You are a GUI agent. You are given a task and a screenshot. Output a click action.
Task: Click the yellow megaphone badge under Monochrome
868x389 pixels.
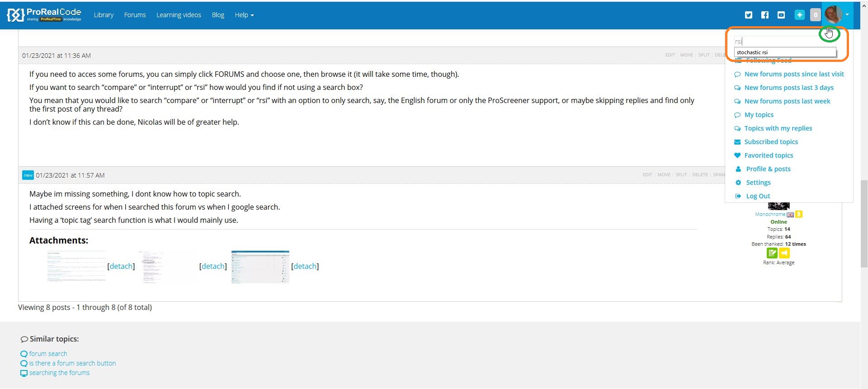(x=784, y=253)
